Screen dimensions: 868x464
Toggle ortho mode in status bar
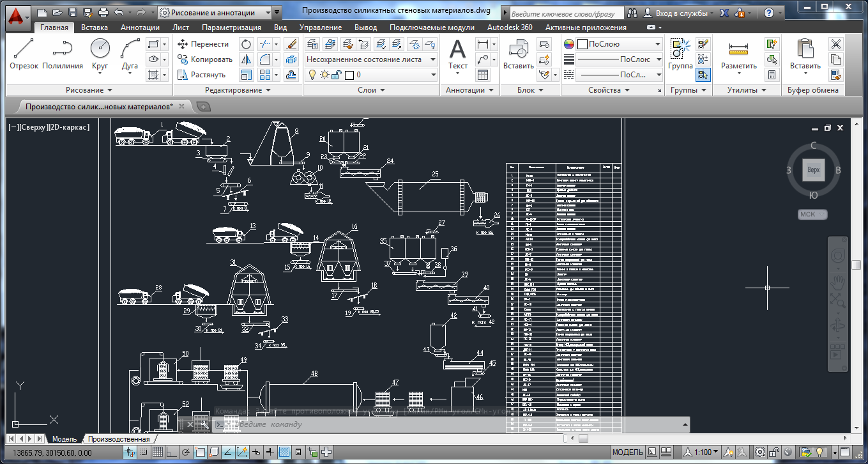coord(171,452)
